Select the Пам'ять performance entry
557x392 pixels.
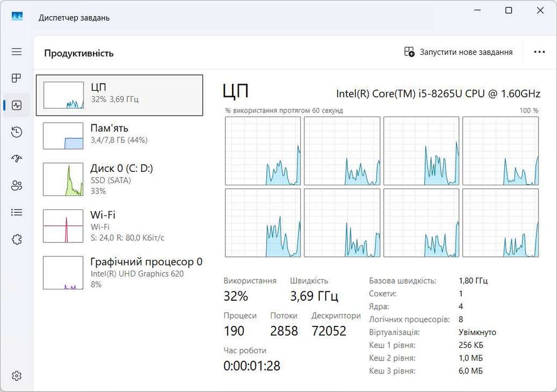pyautogui.click(x=119, y=136)
